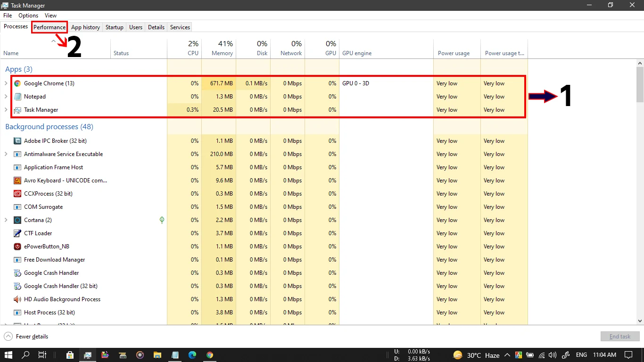The width and height of the screenshot is (644, 362).
Task: Expand the Antimalware Service Executable entry
Action: click(6, 154)
